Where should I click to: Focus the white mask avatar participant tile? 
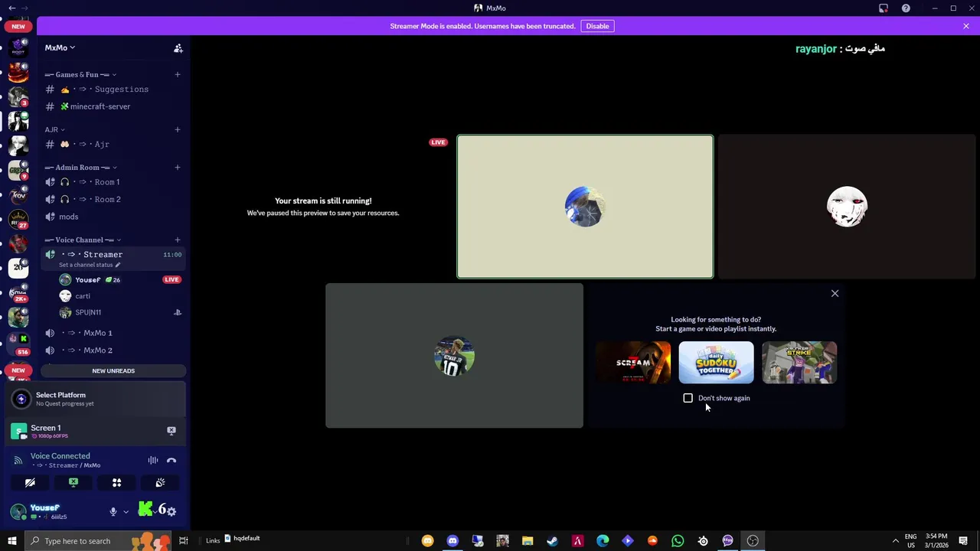pos(847,207)
